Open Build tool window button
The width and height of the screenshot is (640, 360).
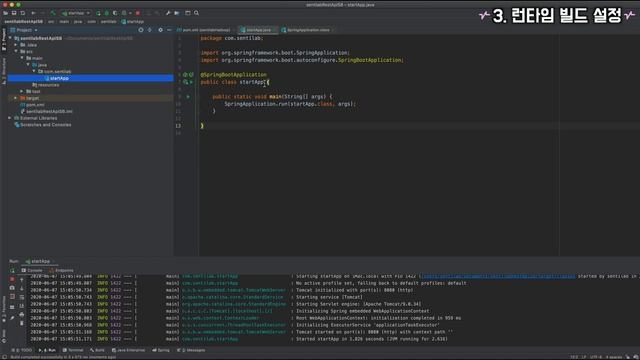[x=97, y=350]
